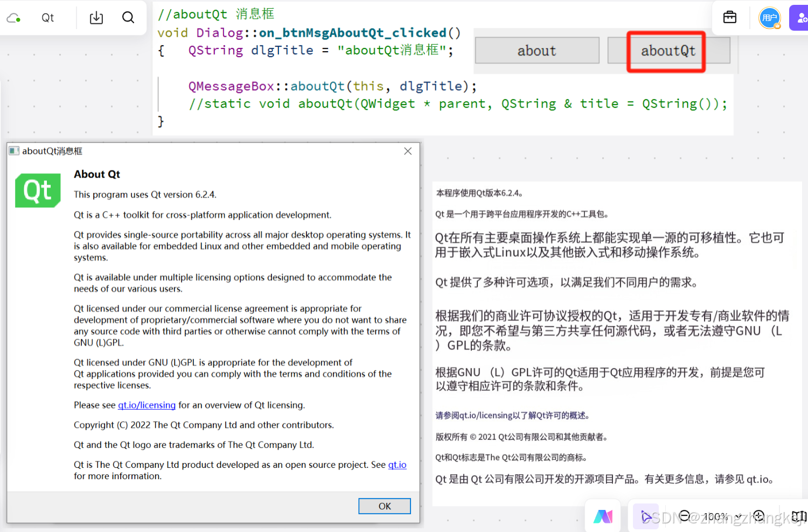This screenshot has height=532, width=808.
Task: Click the Qt和Qt标志是 trademark translation line
Action: click(512, 457)
